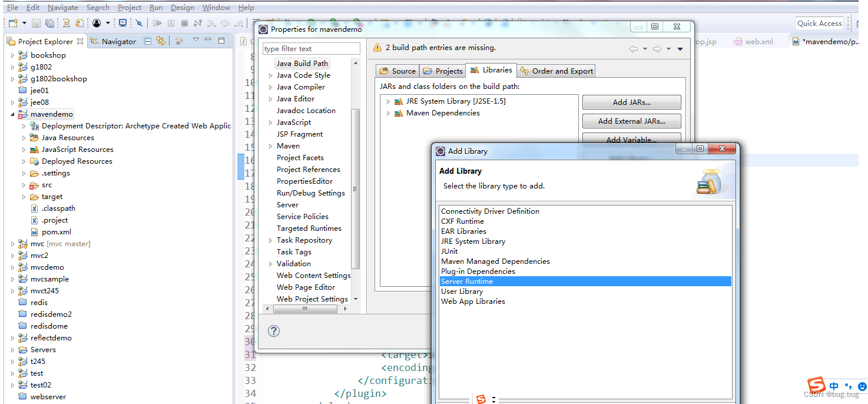The width and height of the screenshot is (868, 404).
Task: Click the Sogou input method icon
Action: (816, 386)
